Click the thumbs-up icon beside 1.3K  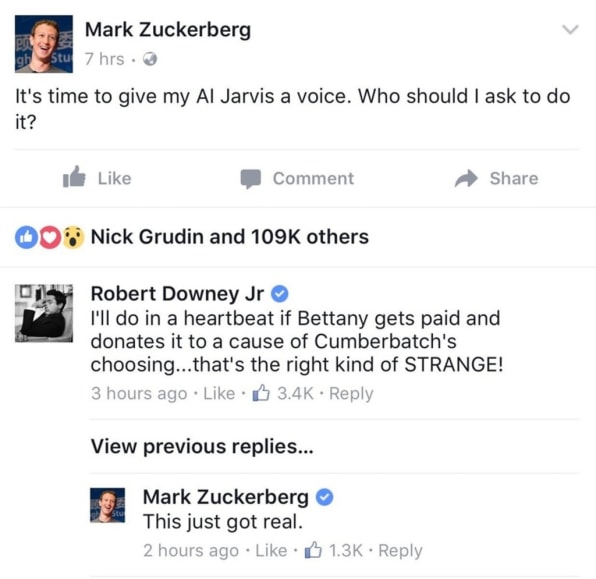click(313, 550)
